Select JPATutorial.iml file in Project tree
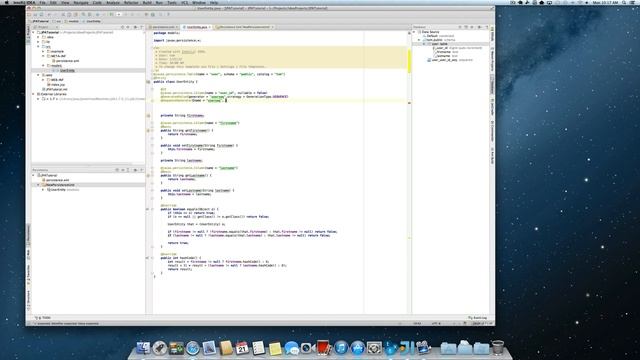 coord(56,89)
